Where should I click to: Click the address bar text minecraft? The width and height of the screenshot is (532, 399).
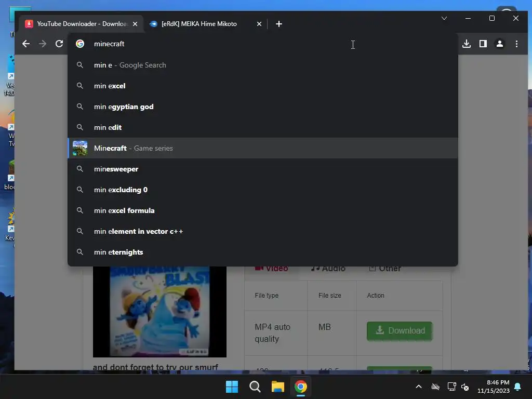point(109,44)
